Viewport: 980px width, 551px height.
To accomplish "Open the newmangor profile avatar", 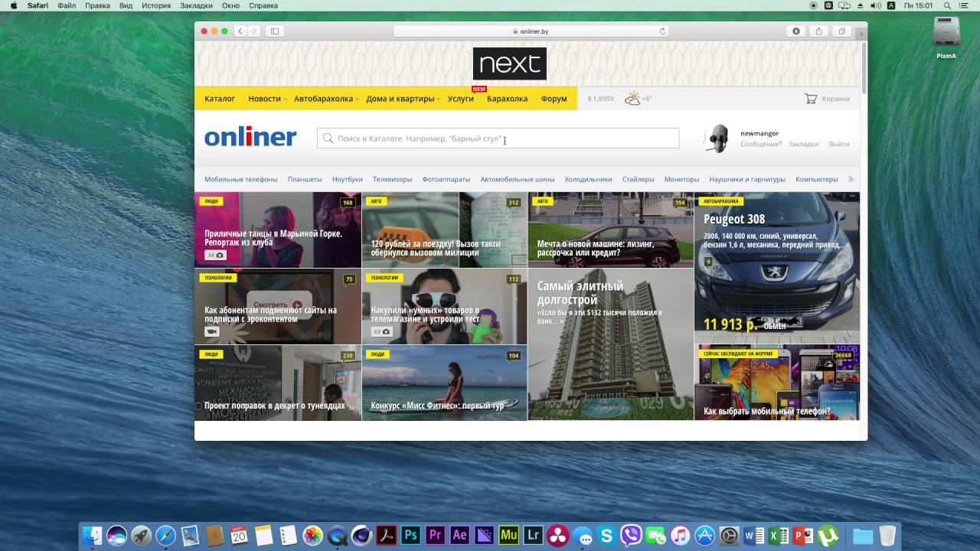I will [717, 139].
